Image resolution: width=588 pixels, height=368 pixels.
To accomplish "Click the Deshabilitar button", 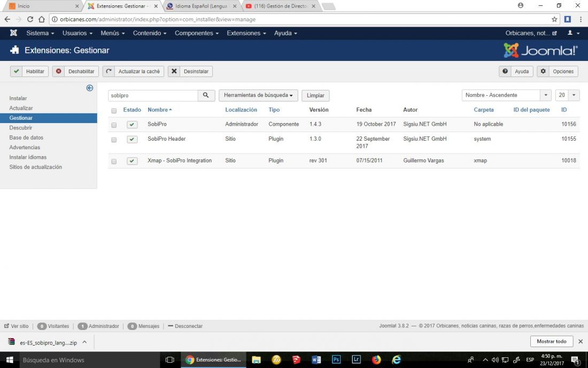I will click(x=75, y=71).
